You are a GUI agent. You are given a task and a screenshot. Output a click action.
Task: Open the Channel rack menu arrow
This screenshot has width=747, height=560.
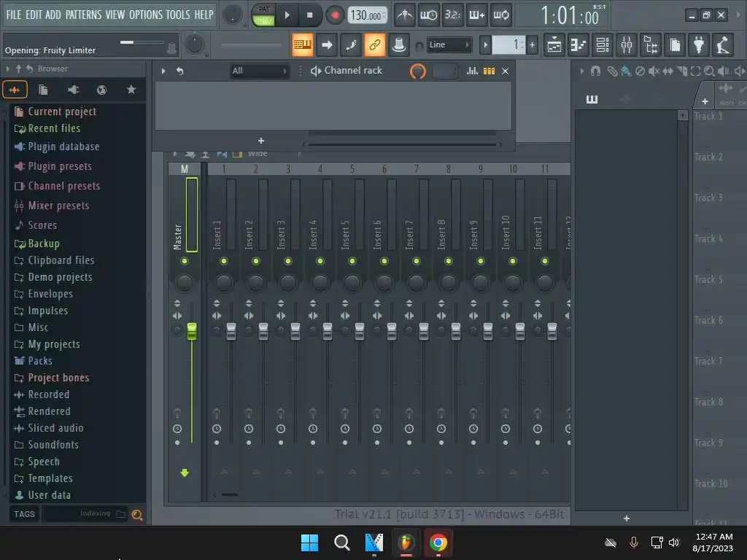point(163,71)
